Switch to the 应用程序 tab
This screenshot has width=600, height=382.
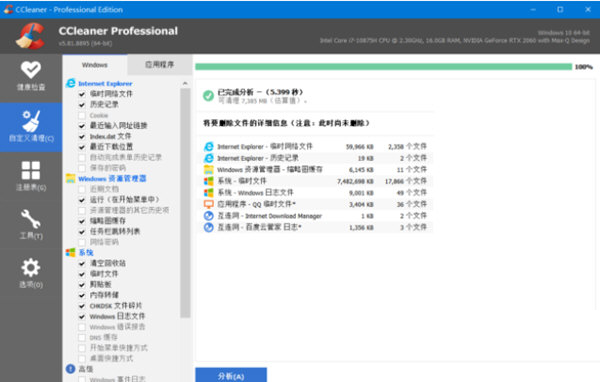coord(160,65)
